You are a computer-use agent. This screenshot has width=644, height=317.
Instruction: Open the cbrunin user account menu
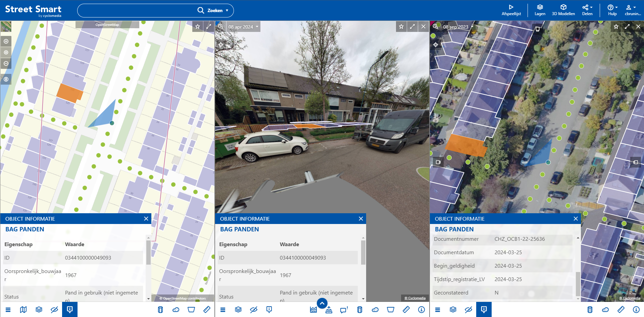point(632,10)
